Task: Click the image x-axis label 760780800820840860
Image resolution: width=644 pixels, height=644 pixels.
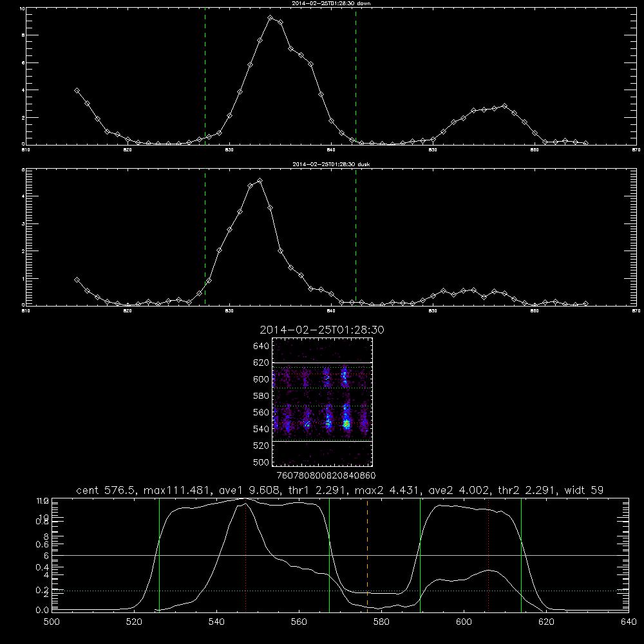Action: pyautogui.click(x=326, y=476)
